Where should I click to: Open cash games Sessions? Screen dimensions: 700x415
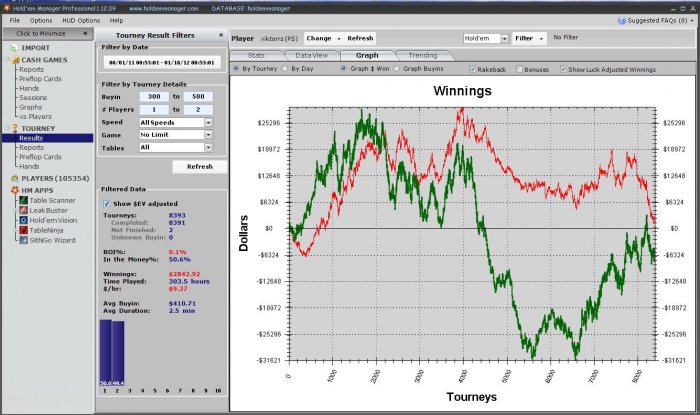click(x=33, y=97)
